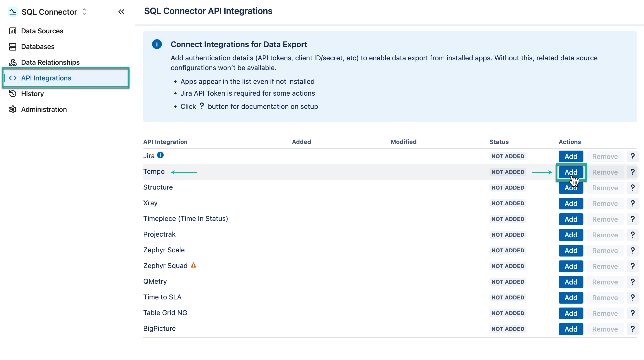Select the Databases sidebar icon

point(13,47)
